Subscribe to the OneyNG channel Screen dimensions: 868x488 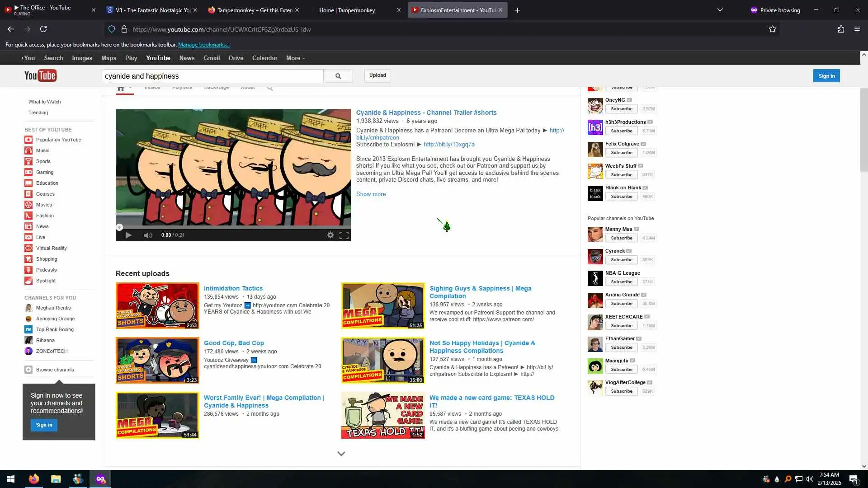(x=621, y=109)
